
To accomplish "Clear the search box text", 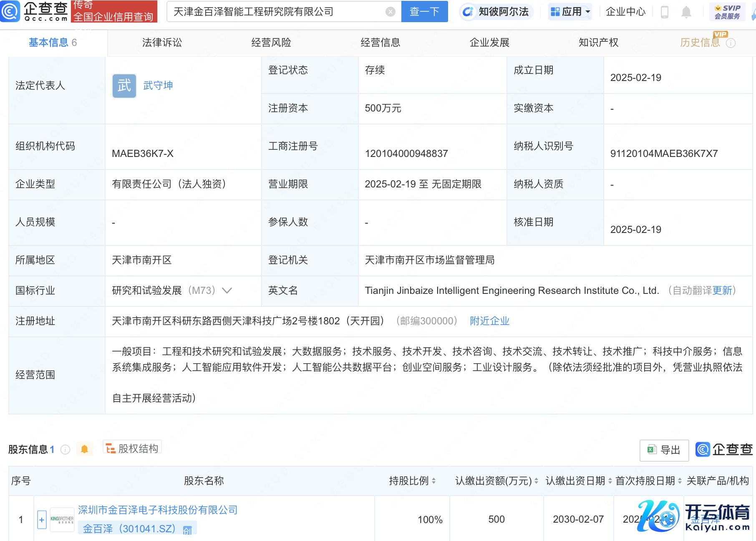I will [390, 12].
